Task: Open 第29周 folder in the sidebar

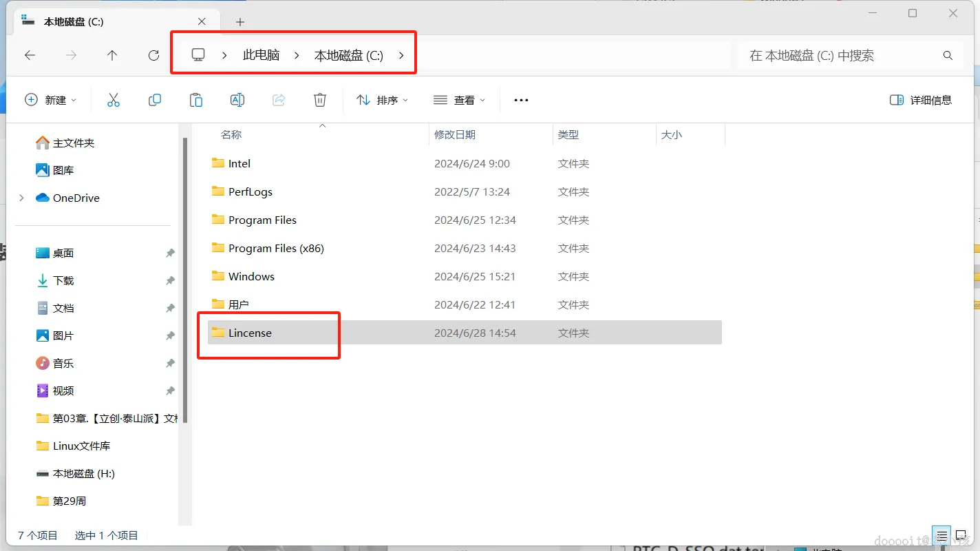Action: coord(70,501)
